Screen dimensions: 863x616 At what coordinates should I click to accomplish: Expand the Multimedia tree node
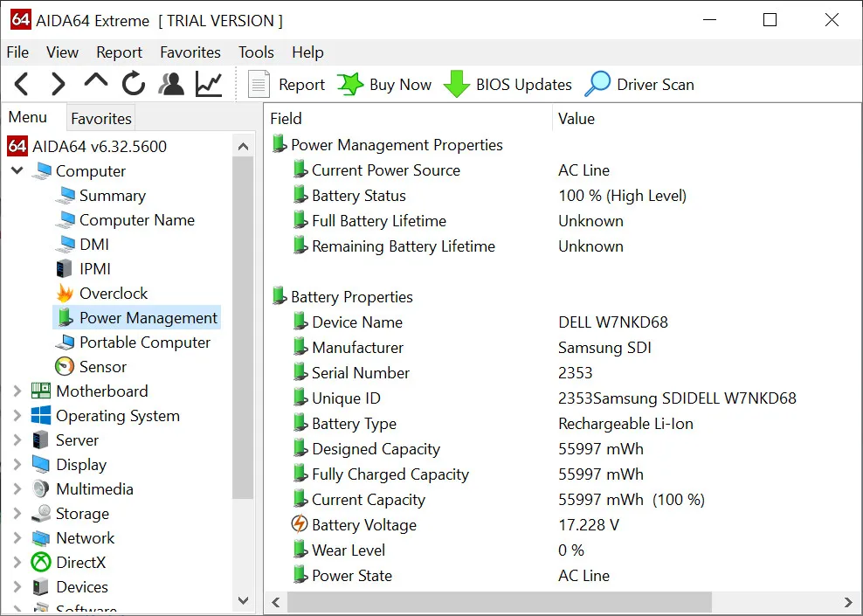tap(17, 488)
